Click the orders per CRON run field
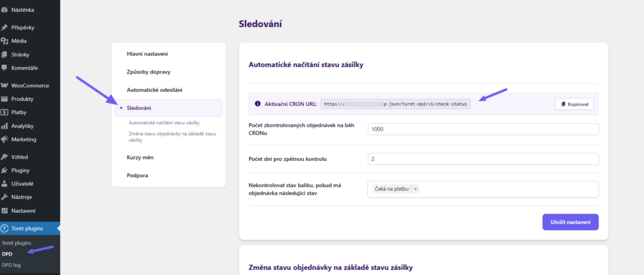The width and height of the screenshot is (644, 275). coord(484,129)
